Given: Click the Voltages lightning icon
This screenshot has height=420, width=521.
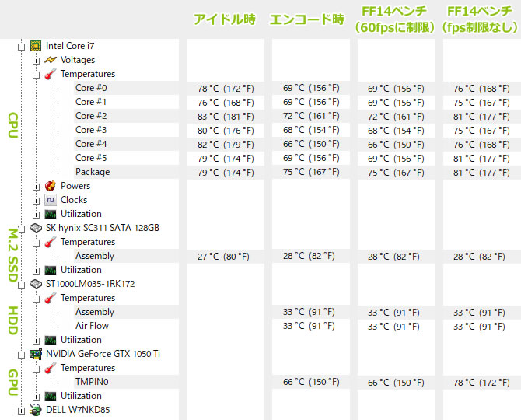Looking at the screenshot, I should pyautogui.click(x=51, y=60).
